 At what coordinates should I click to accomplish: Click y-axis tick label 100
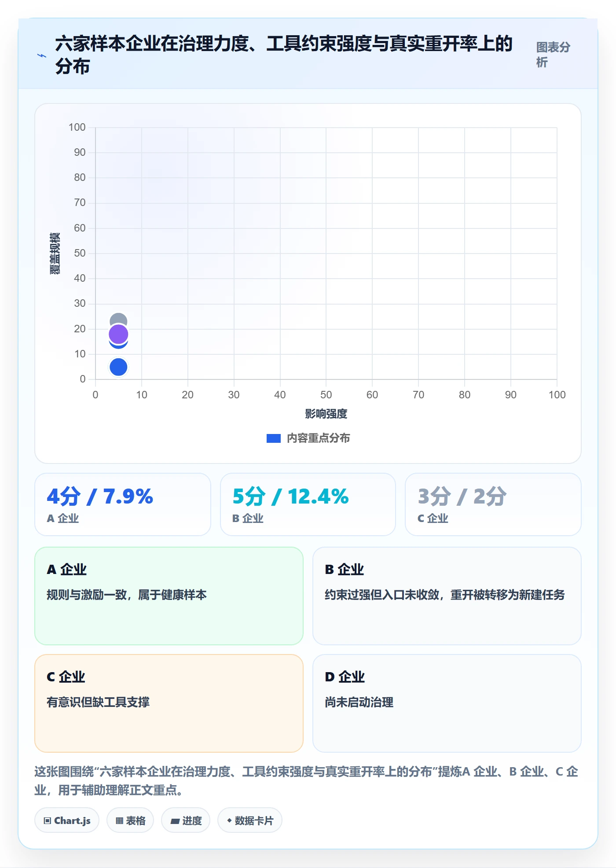click(77, 127)
